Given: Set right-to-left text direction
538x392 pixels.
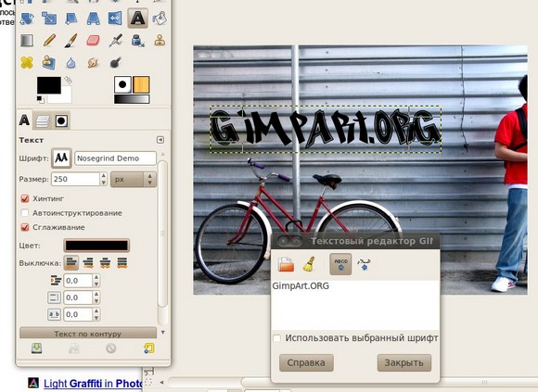Looking at the screenshot, I should coord(364,264).
